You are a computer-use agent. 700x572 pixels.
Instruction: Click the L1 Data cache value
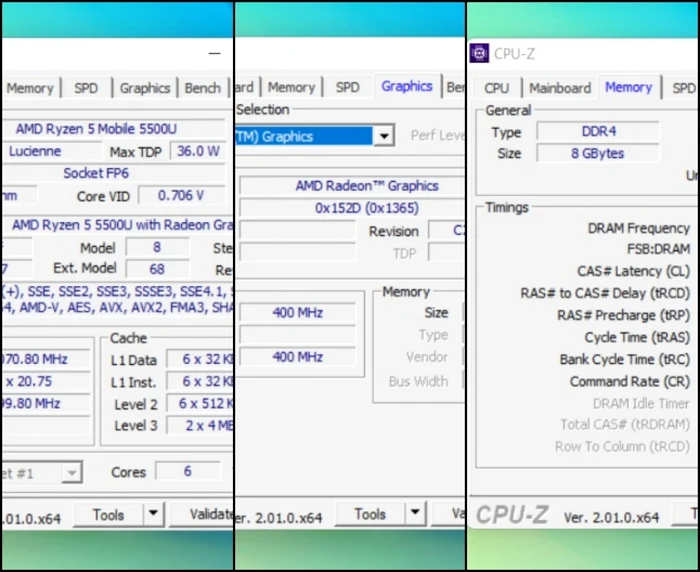[x=200, y=359]
